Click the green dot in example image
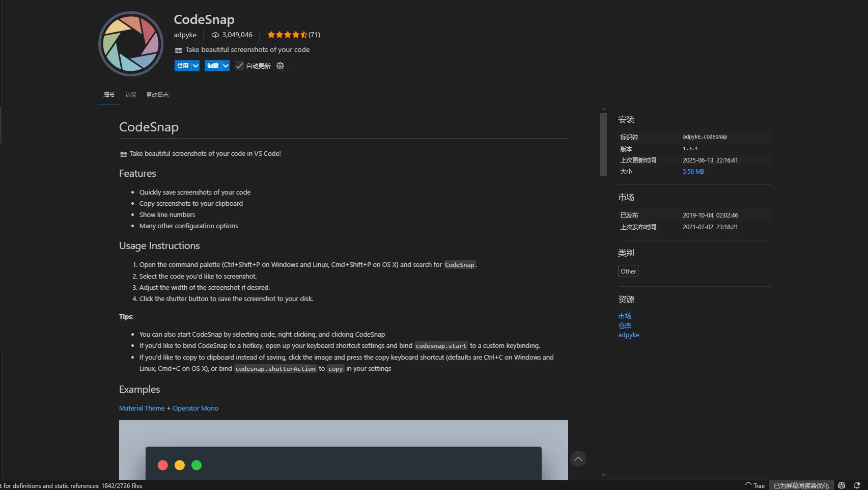 coord(197,465)
